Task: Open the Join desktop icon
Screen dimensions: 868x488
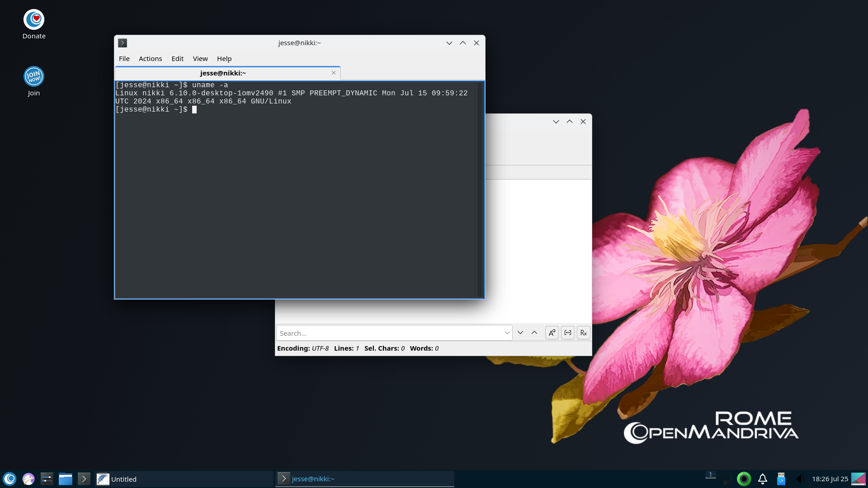Action: (34, 81)
